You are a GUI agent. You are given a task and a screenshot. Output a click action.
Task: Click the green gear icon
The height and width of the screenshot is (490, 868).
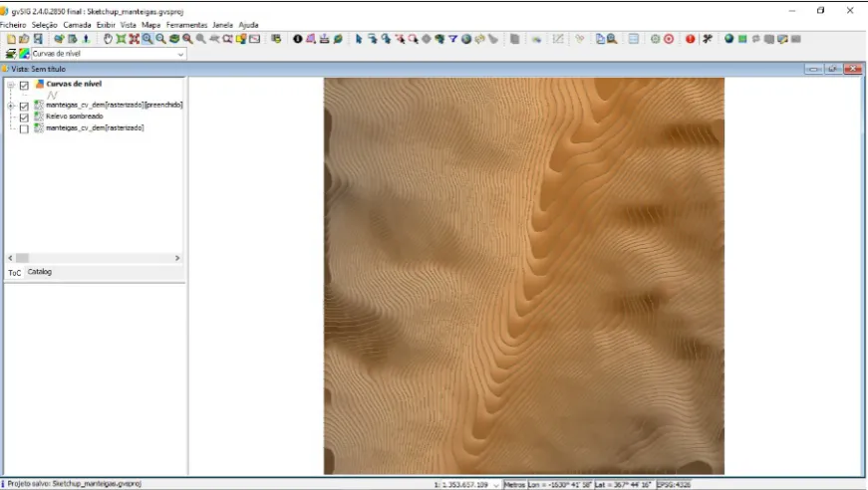[x=656, y=39]
